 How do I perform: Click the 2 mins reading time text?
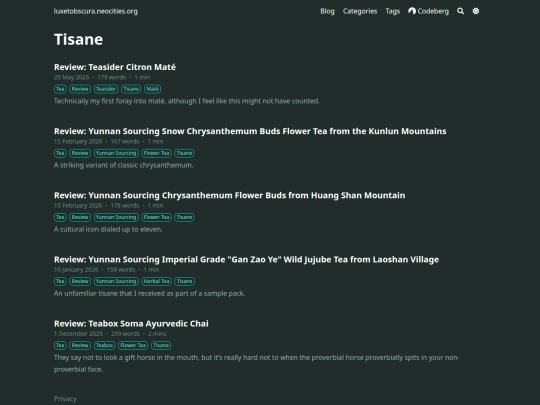pos(157,333)
